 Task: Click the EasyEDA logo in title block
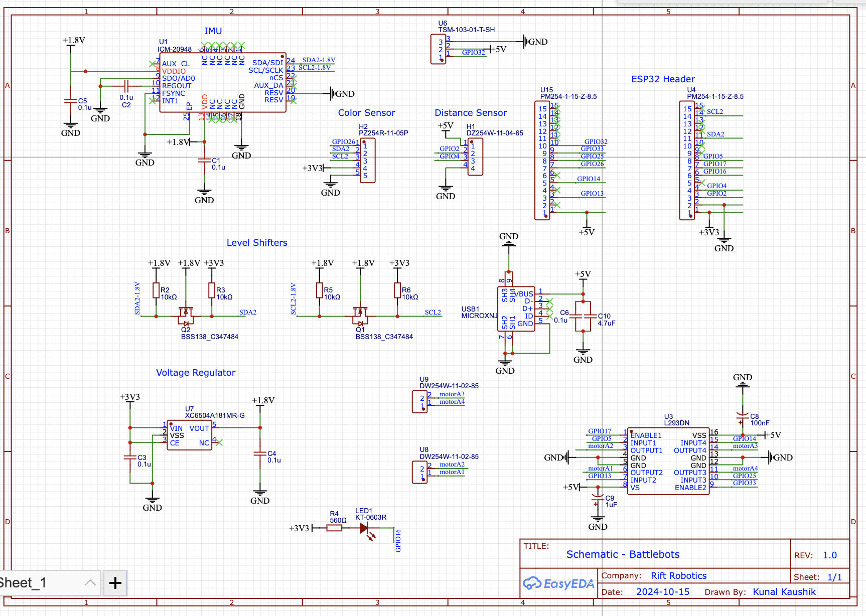coord(558,583)
